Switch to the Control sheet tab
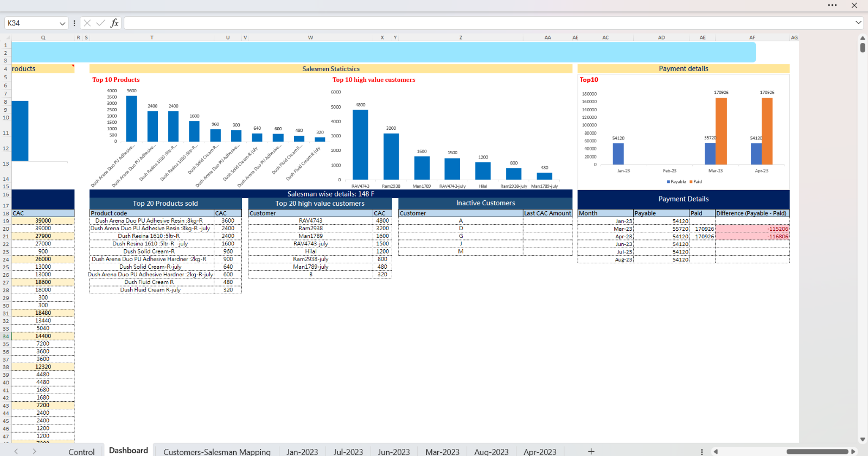Screen dimensions: 868x456 [81, 451]
